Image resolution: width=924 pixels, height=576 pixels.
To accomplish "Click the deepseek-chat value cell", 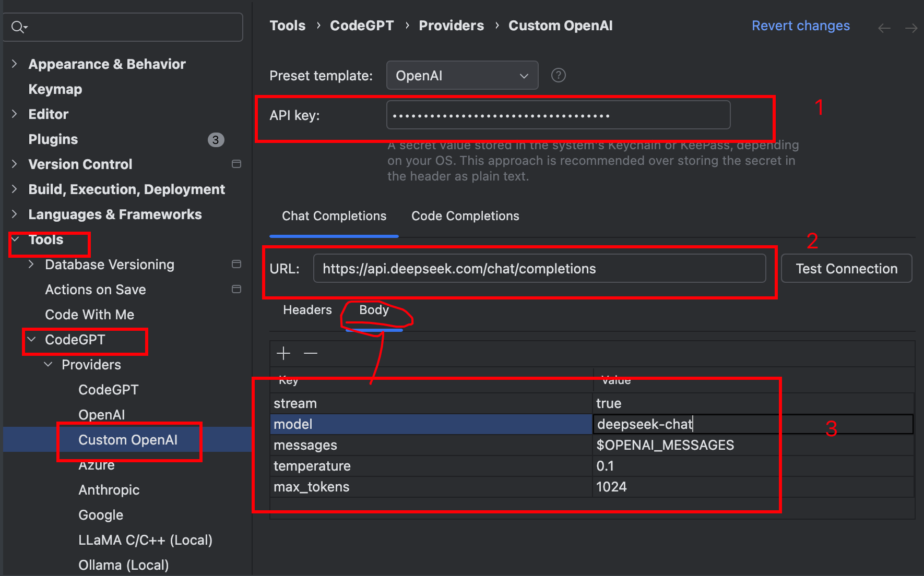I will (x=753, y=424).
